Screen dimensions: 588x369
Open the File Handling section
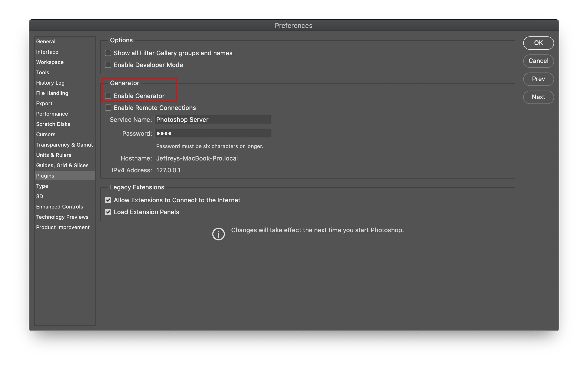pyautogui.click(x=52, y=93)
